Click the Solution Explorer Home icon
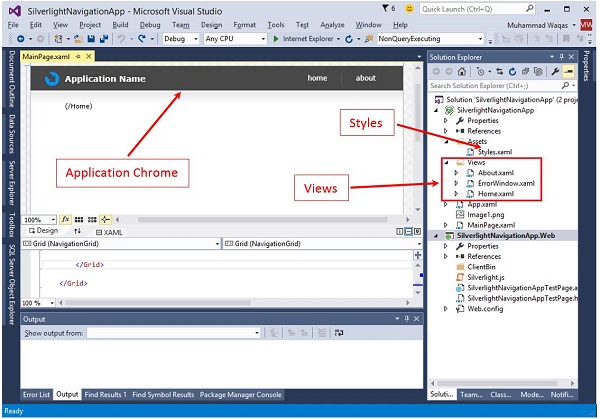Image resolution: width=600 pixels, height=419 pixels. pyautogui.click(x=462, y=72)
